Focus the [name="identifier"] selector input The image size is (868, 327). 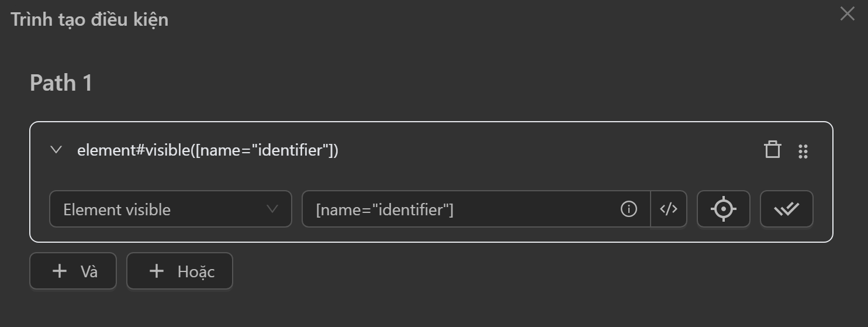(462, 209)
